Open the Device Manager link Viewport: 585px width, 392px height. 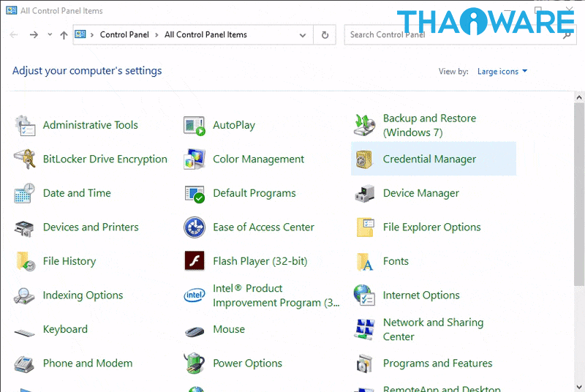click(421, 193)
